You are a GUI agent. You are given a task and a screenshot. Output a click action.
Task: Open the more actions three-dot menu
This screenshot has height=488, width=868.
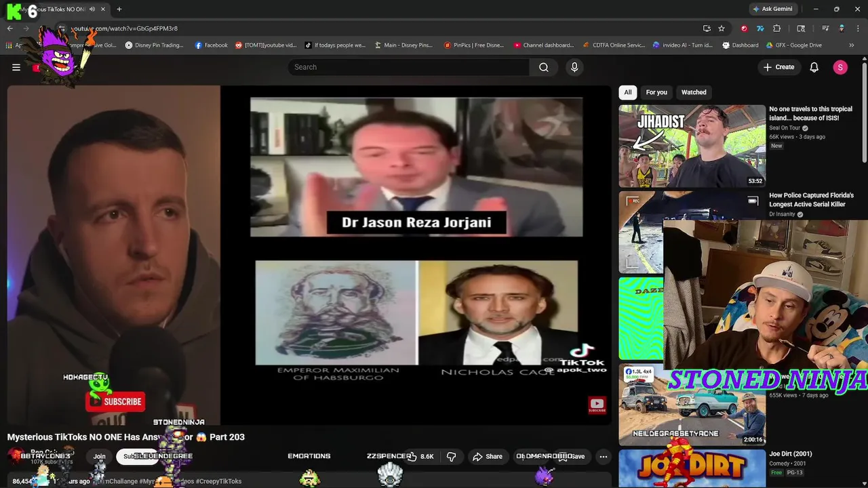point(603,456)
